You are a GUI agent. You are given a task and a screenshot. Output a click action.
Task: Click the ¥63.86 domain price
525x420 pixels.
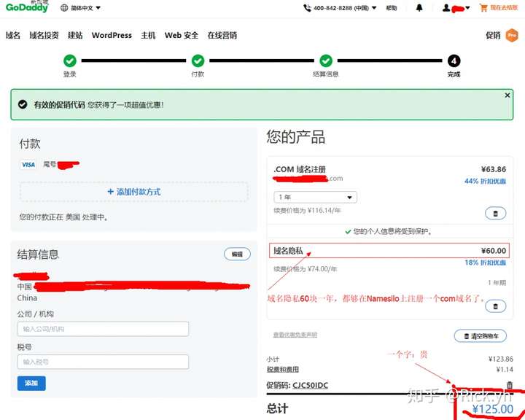(494, 169)
